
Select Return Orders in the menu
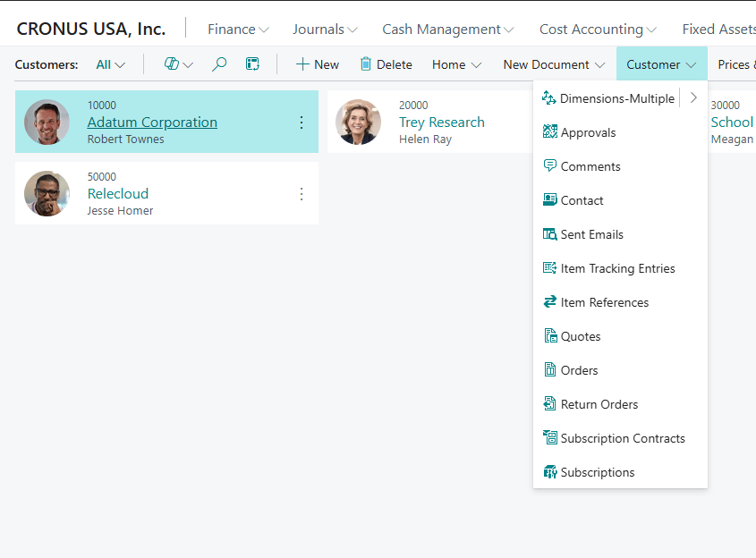[x=599, y=404]
